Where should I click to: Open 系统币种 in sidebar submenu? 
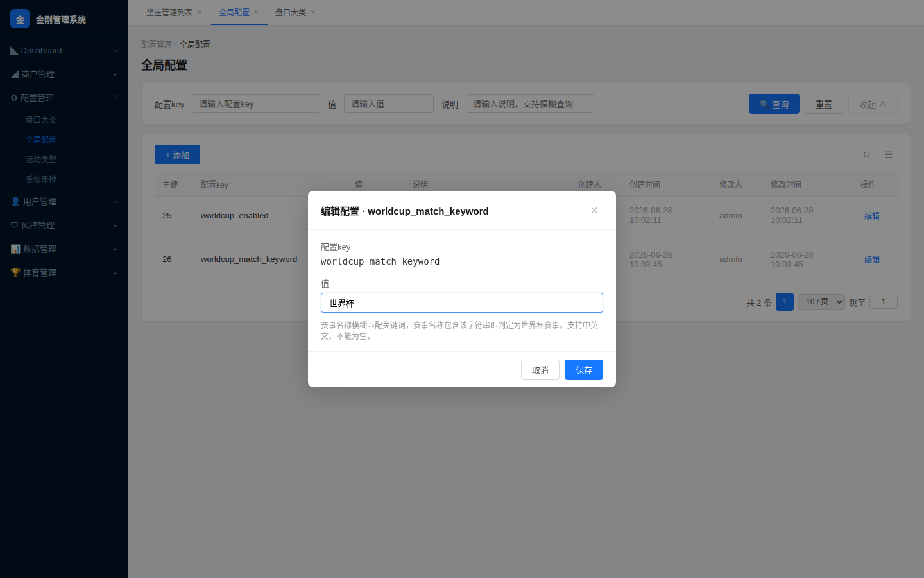point(41,179)
